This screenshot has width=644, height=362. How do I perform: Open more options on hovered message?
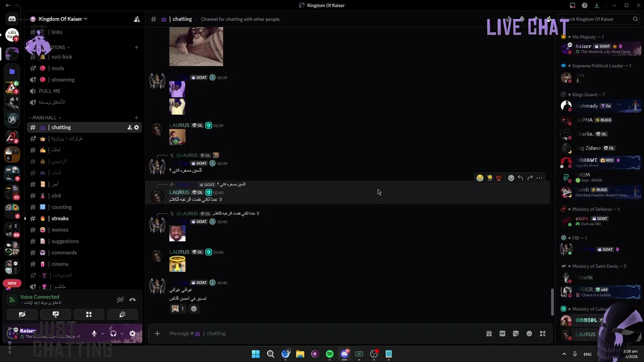click(x=539, y=178)
